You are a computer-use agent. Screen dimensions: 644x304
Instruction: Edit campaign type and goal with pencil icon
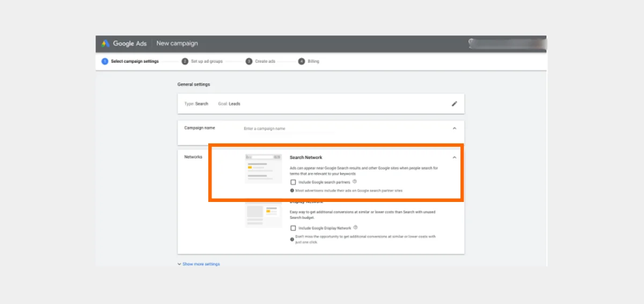pos(455,104)
